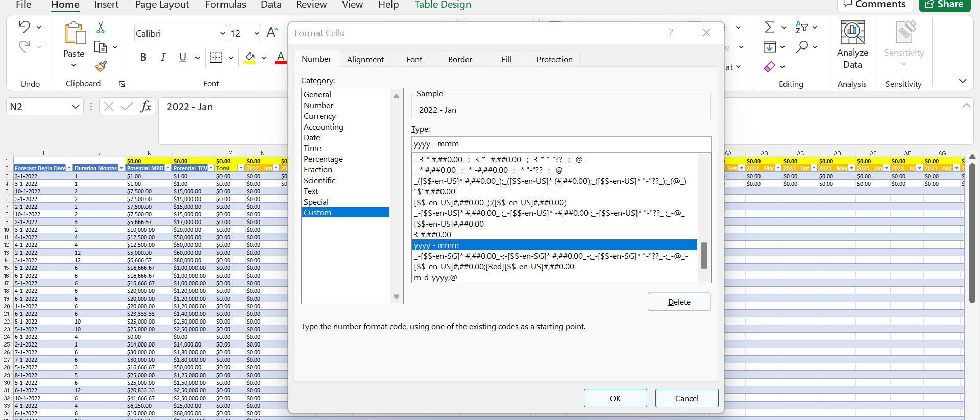Click the Redo arrow icon
This screenshot has width=980, height=420.
pos(24,47)
